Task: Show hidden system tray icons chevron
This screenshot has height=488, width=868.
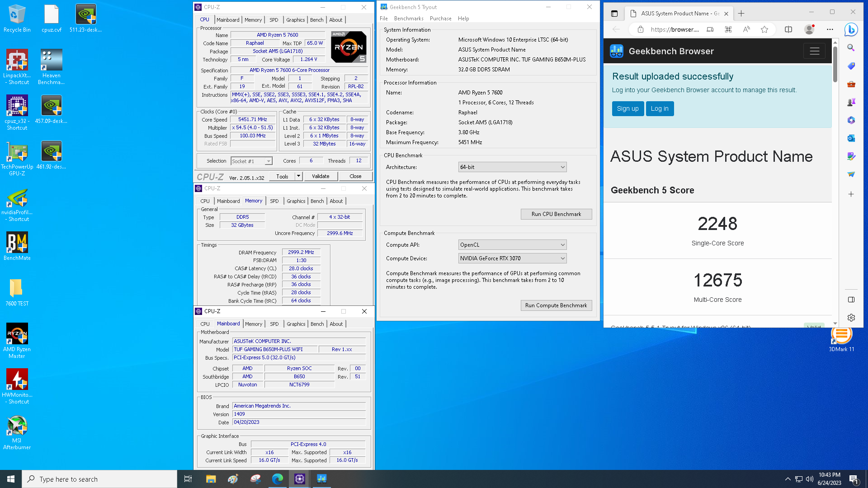Action: click(788, 479)
